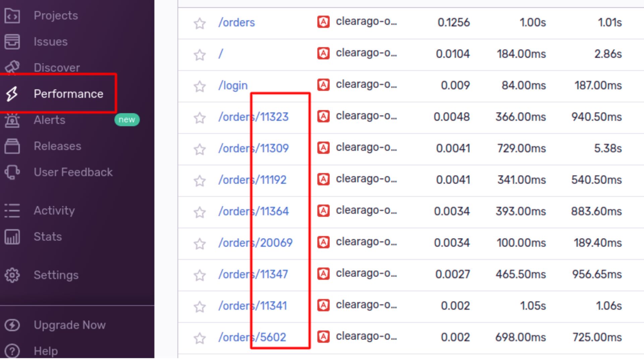Select Performance in the navigation menu

68,94
